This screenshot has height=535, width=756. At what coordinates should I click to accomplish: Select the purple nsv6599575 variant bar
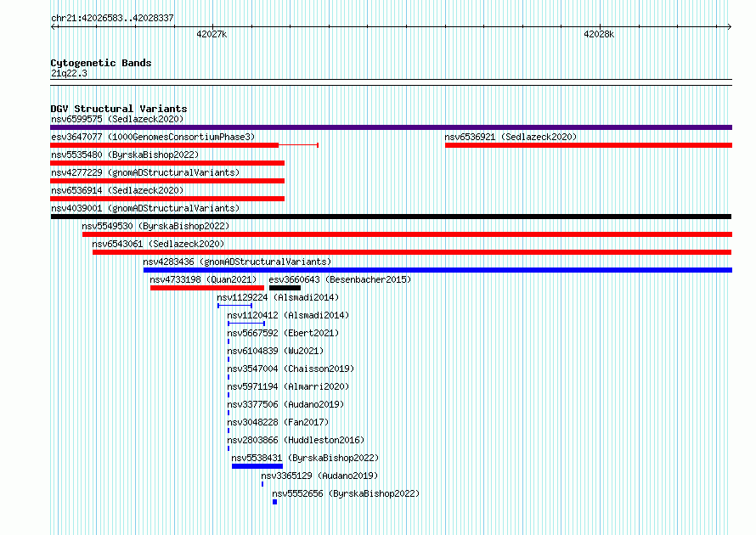point(391,127)
